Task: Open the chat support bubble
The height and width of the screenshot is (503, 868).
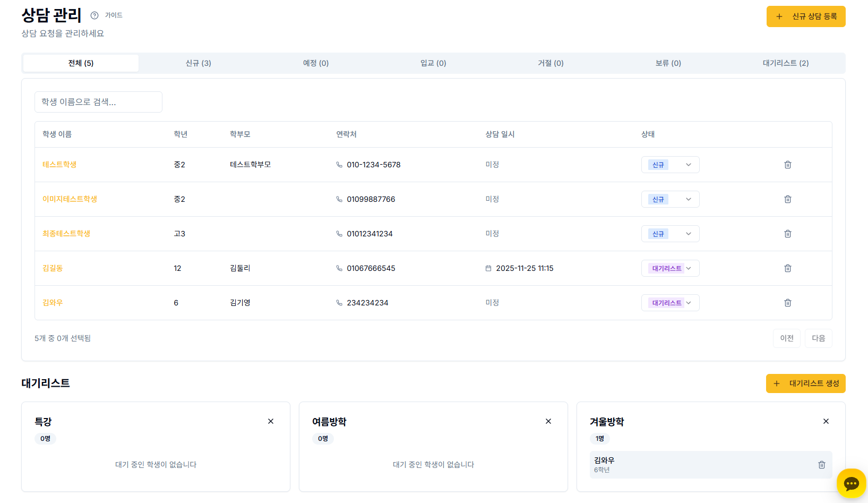Action: tap(851, 483)
